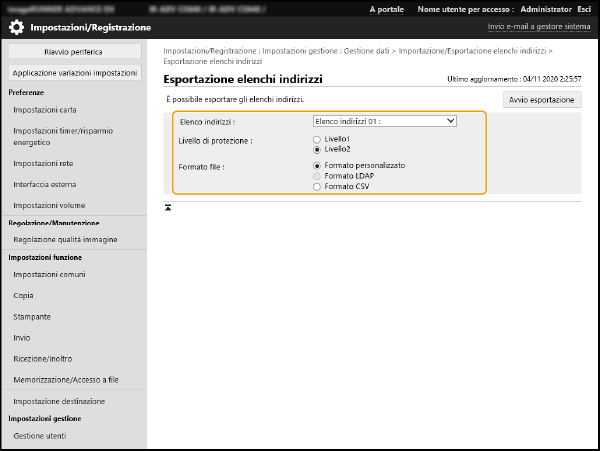Open Impostazione destinazione menu item
The width and height of the screenshot is (600, 451).
[x=59, y=401]
